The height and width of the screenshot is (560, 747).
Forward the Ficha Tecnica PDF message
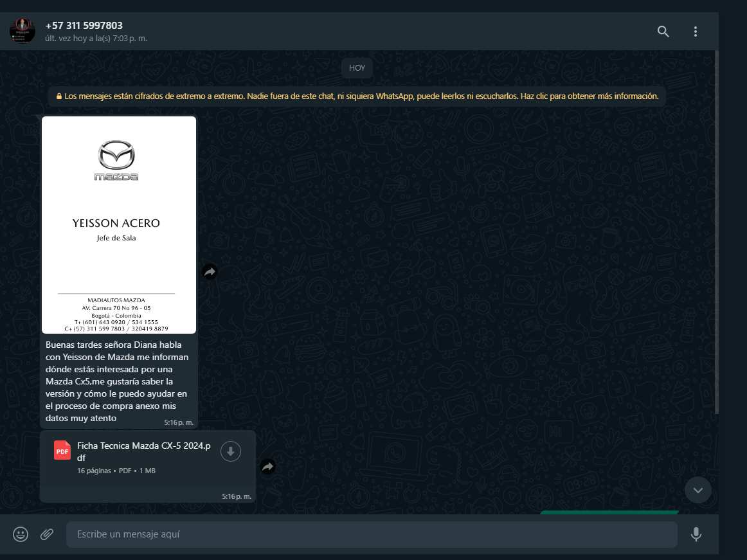267,467
